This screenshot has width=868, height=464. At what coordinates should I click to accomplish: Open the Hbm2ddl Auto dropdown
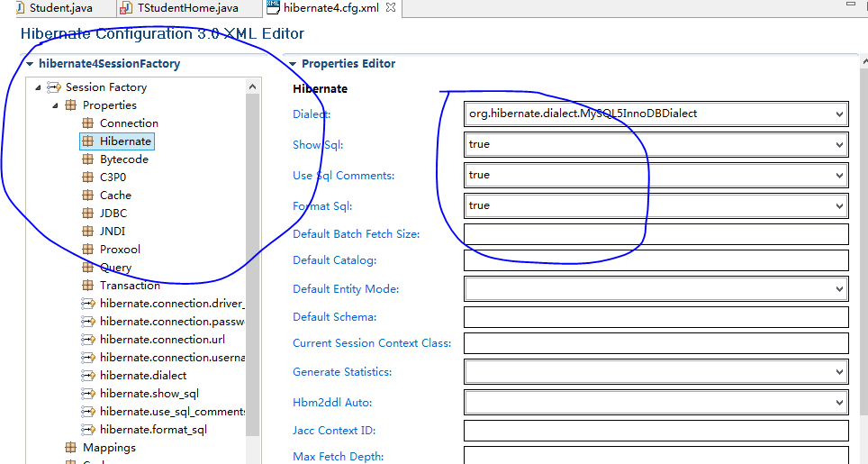click(839, 403)
